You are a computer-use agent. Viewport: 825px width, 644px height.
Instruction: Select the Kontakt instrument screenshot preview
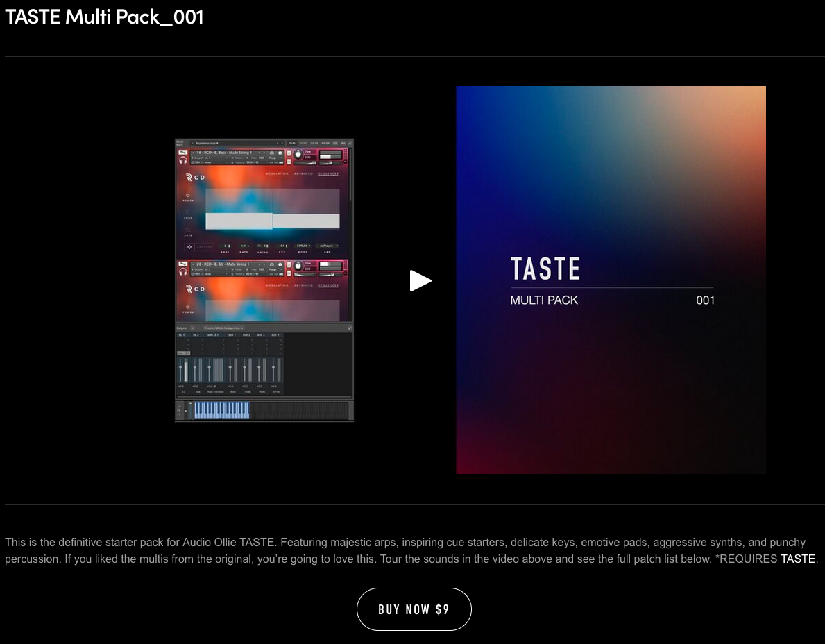(x=264, y=280)
